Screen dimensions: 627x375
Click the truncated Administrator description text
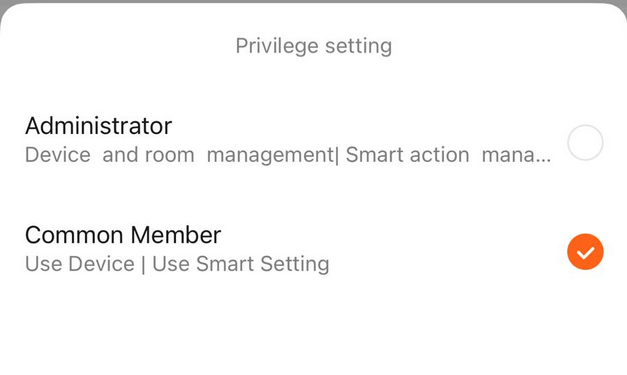click(x=288, y=155)
